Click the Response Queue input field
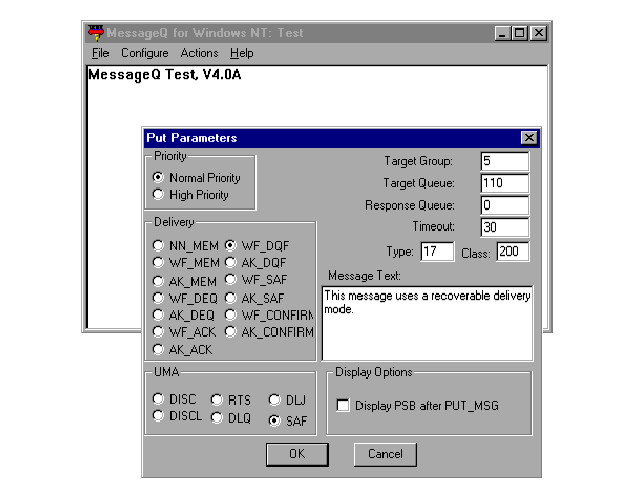This screenshot has height=500, width=636. coord(505,205)
